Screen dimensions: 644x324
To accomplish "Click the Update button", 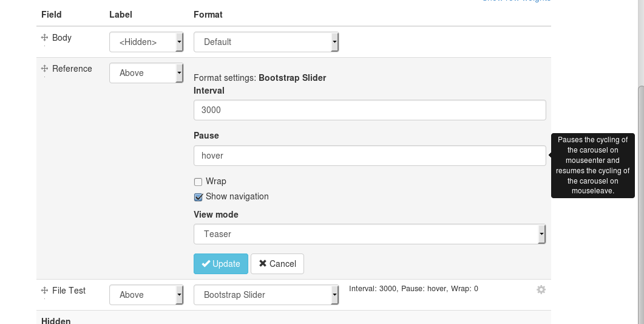I will [x=221, y=264].
